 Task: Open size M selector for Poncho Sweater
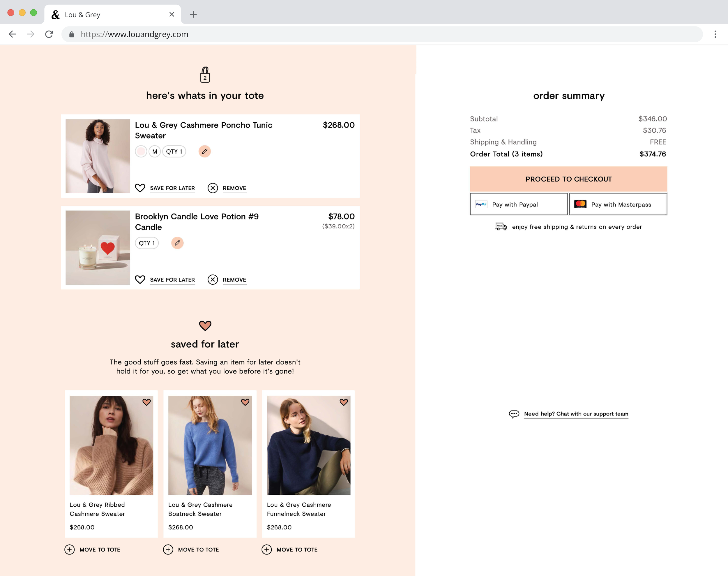click(x=155, y=152)
